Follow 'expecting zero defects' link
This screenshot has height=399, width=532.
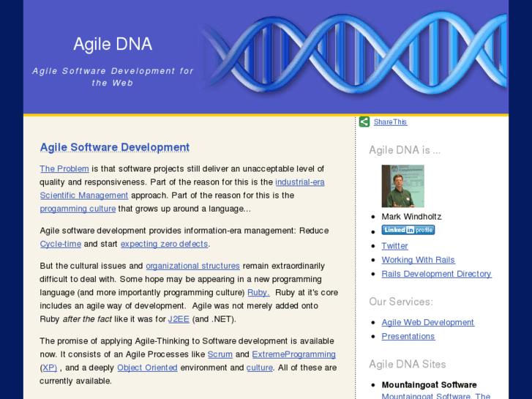(164, 244)
